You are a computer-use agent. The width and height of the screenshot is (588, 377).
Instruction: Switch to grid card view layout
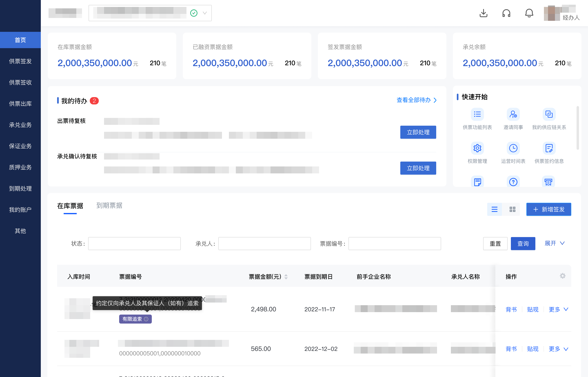click(x=512, y=209)
